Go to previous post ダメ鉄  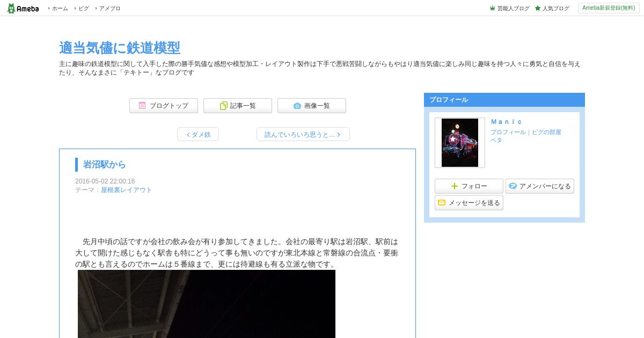[x=198, y=134]
